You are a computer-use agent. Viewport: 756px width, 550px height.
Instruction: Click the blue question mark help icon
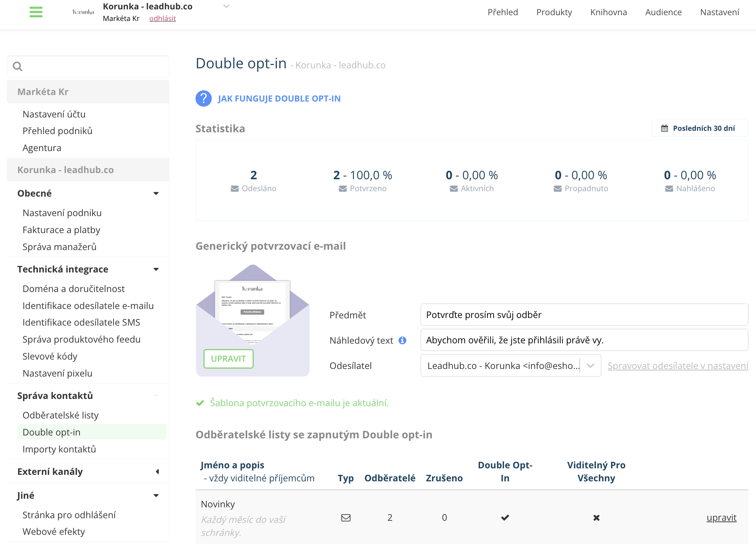click(203, 98)
